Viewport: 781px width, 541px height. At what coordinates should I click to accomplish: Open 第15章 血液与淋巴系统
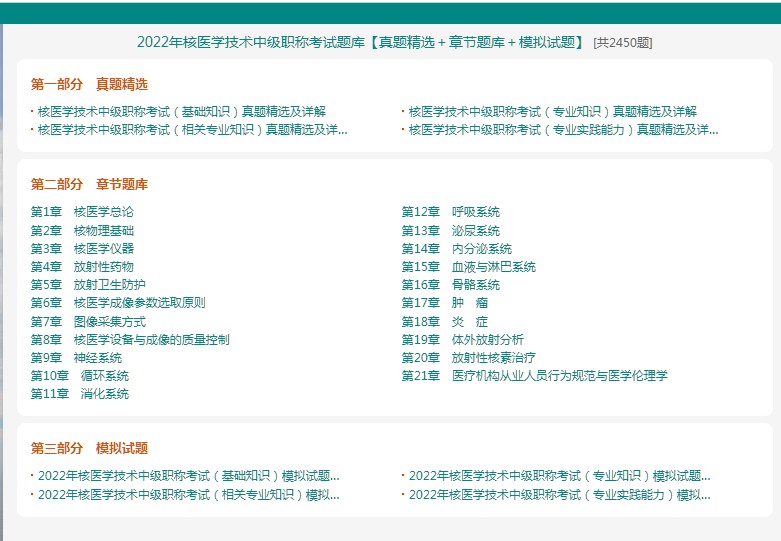pos(469,267)
